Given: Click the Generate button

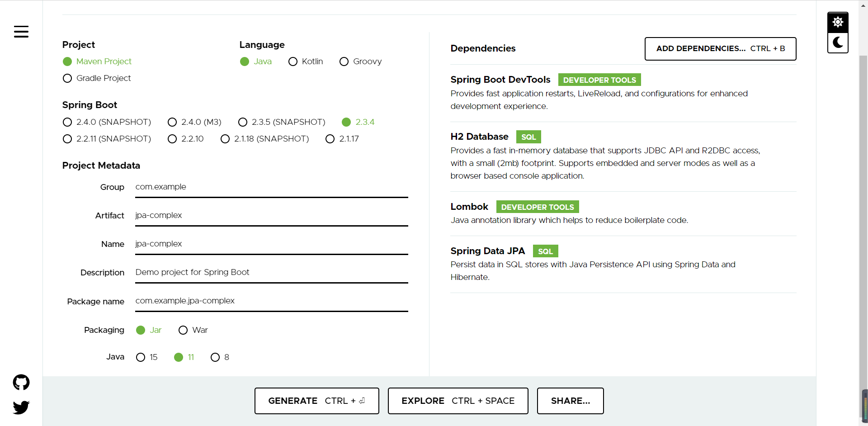Looking at the screenshot, I should pos(316,401).
